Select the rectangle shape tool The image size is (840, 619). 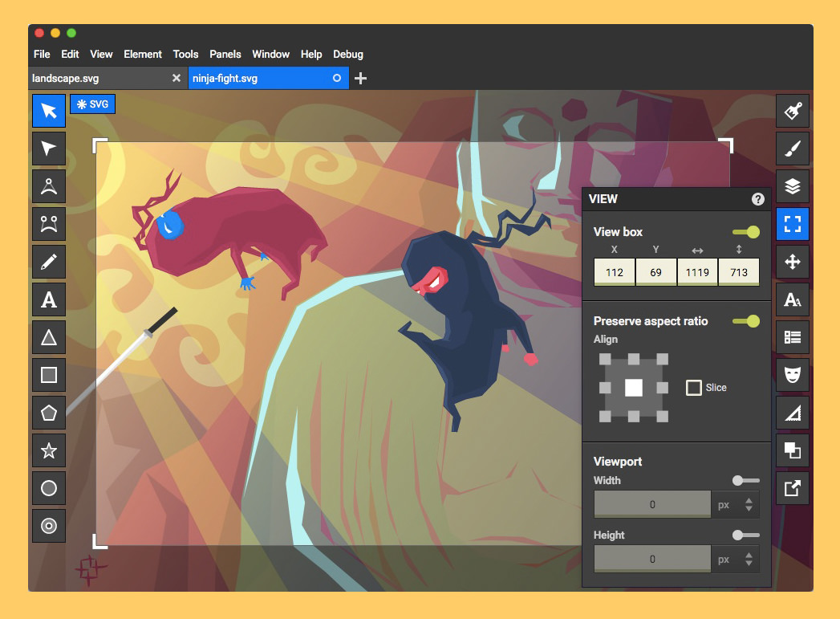49,375
